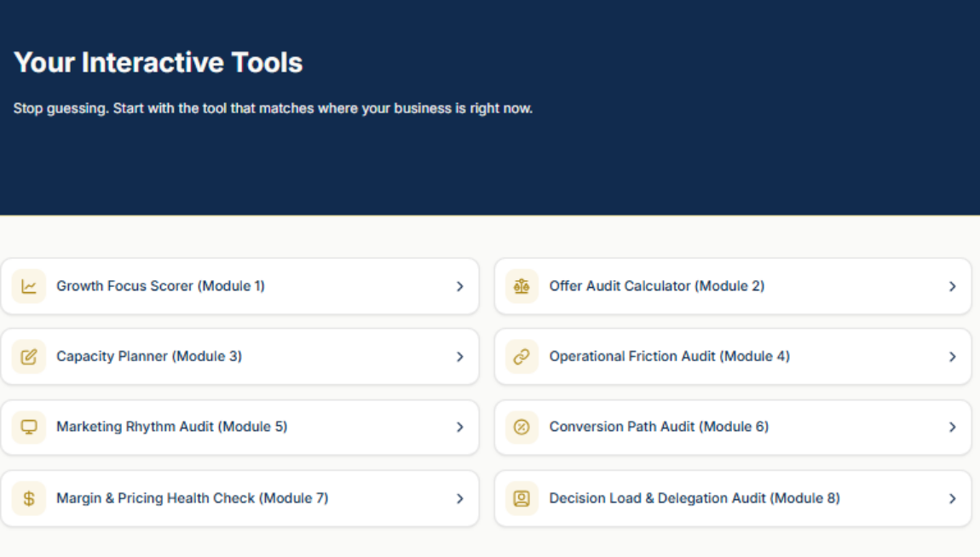The width and height of the screenshot is (980, 557).
Task: Open Conversion Path Audit (Module 6) link
Action: click(733, 427)
